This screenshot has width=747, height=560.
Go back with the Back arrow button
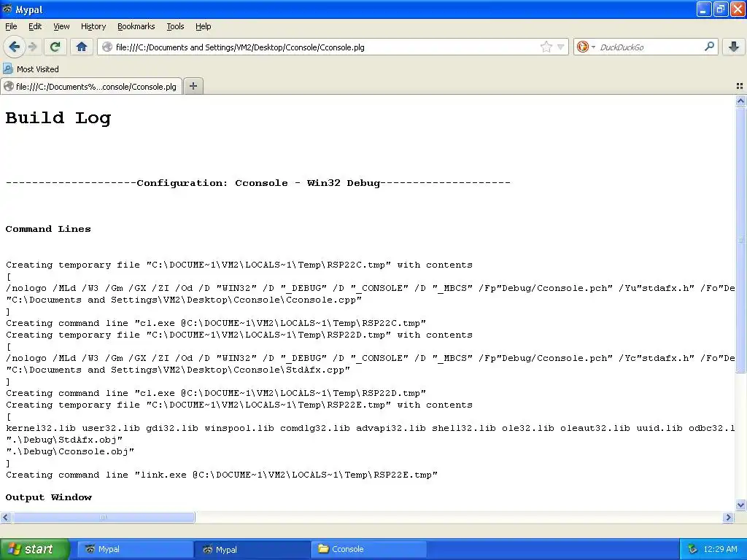click(x=15, y=47)
